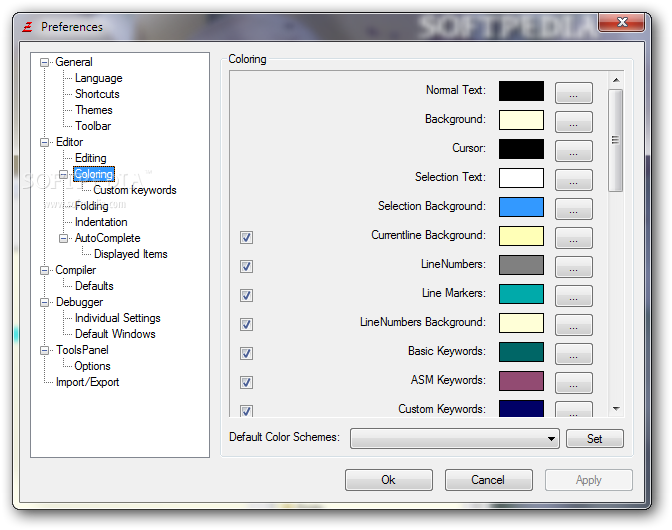
Task: Click the Coloring list scrollbar thumb
Action: coord(616,141)
